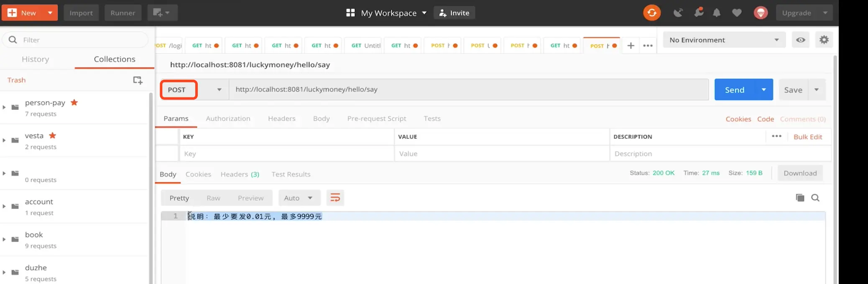
Task: Click the Runner button
Action: pyautogui.click(x=123, y=13)
